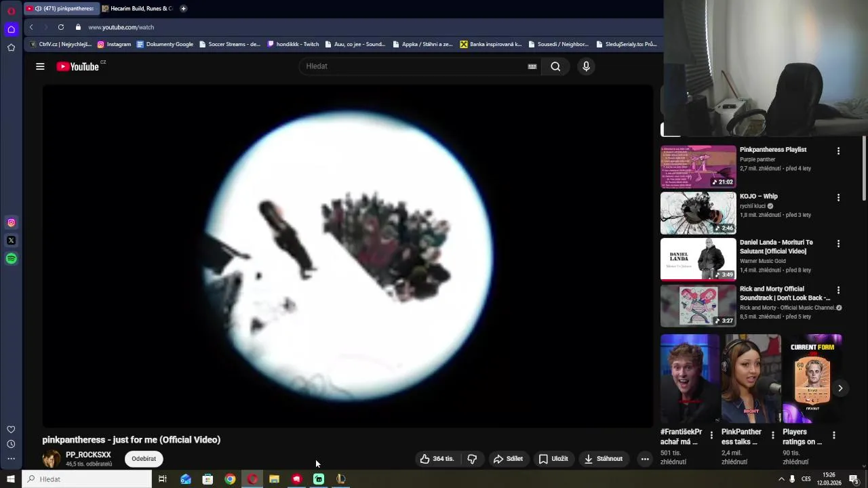Open options for Rick and Morty Soundtrack
The width and height of the screenshot is (868, 488).
pos(838,290)
